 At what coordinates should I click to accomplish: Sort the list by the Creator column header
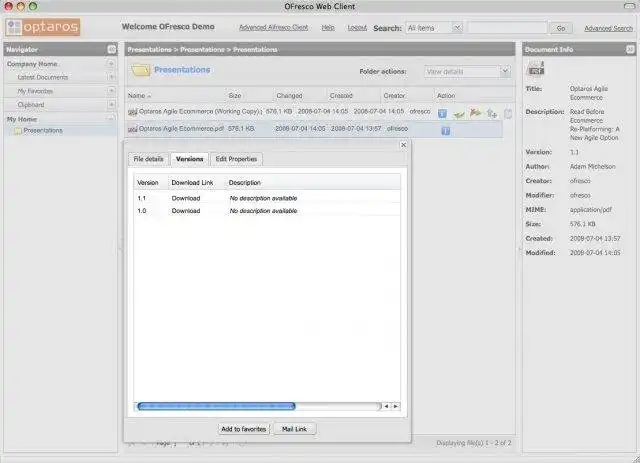click(x=394, y=96)
